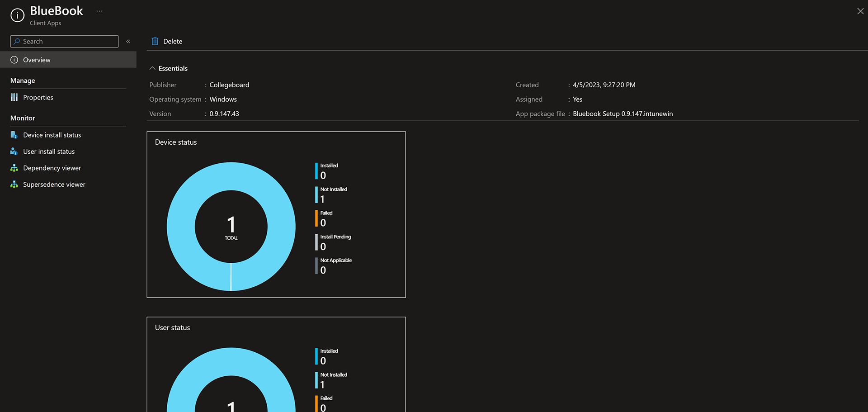Click the Device install status icon
Viewport: 868px width, 412px height.
[x=14, y=135]
